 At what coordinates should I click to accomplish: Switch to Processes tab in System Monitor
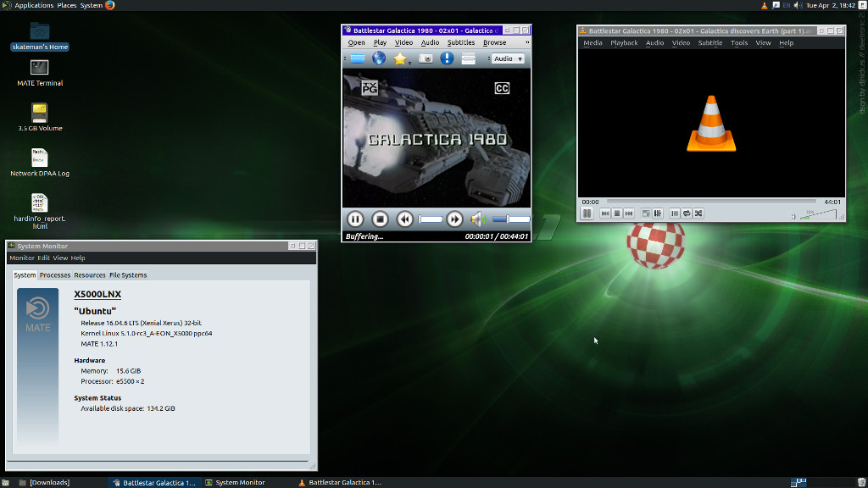[55, 275]
